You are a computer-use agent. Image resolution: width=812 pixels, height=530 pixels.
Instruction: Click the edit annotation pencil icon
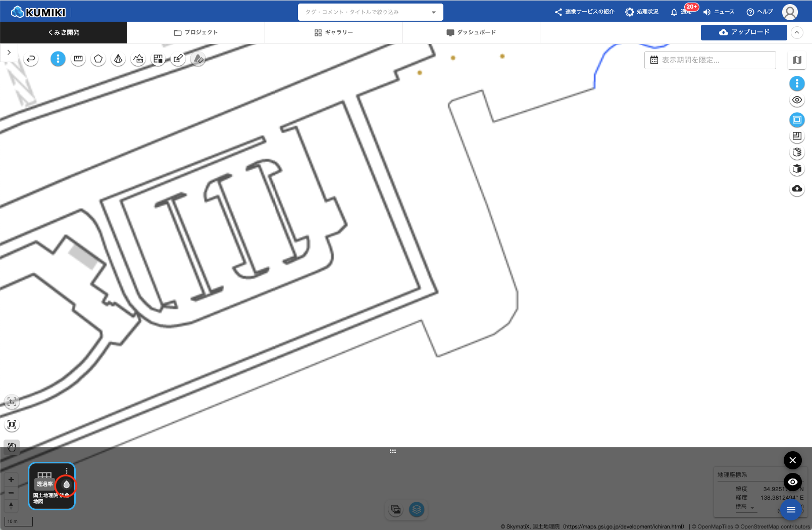(178, 59)
